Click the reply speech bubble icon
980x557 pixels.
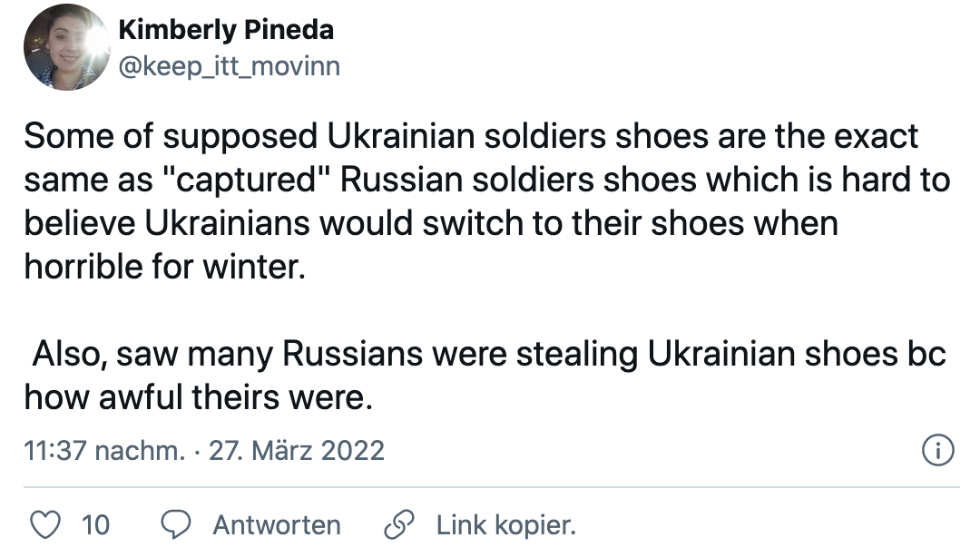point(176,524)
